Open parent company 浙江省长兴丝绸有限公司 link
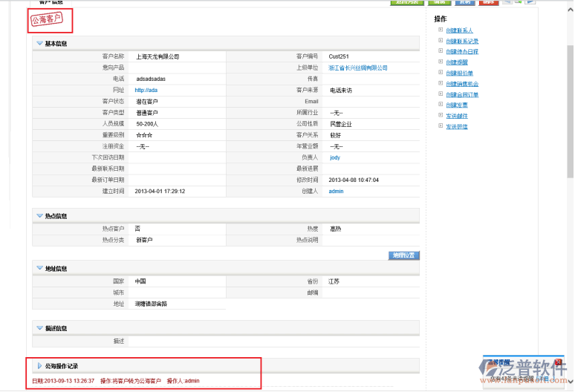 tap(357, 68)
